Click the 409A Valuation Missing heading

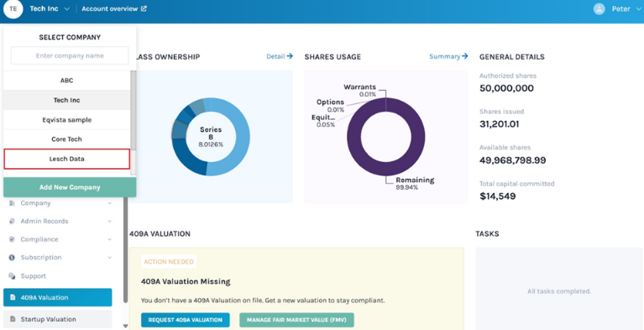186,281
